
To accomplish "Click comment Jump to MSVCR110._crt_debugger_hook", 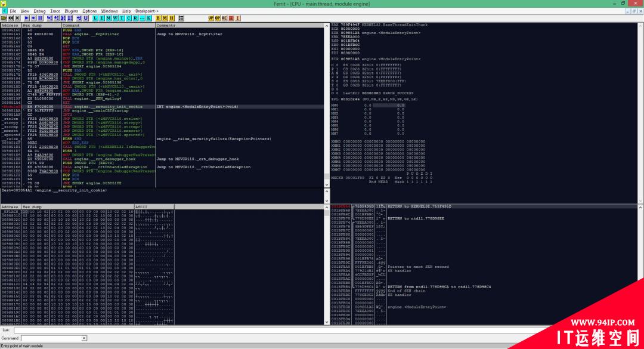I will click(x=197, y=159).
